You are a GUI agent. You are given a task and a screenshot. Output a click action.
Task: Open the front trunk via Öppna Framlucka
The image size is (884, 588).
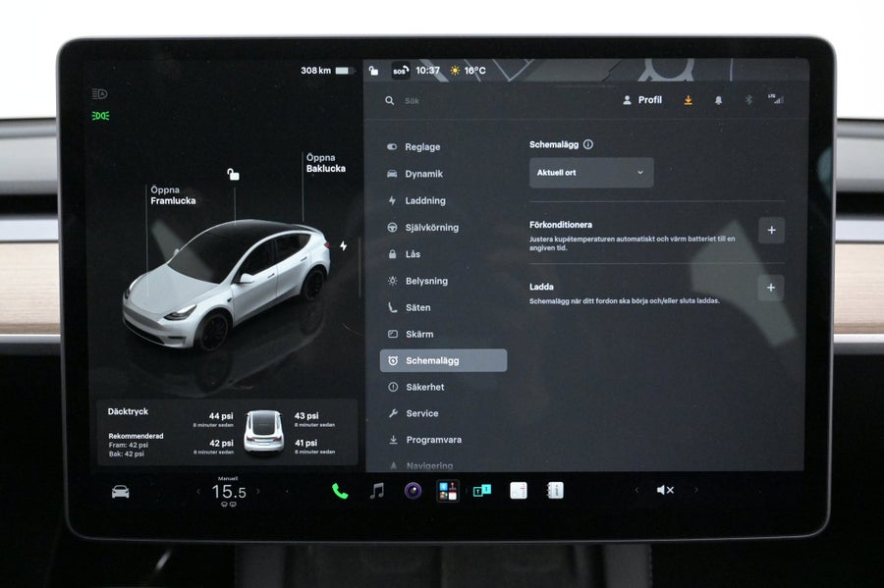click(x=173, y=195)
